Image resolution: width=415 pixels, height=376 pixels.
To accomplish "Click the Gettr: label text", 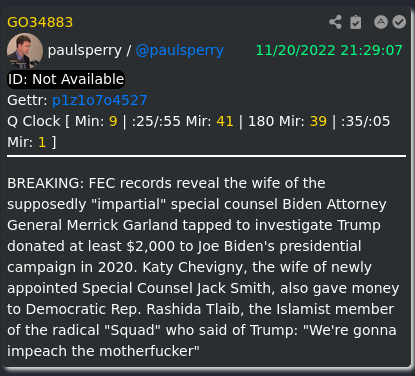I will point(27,100).
